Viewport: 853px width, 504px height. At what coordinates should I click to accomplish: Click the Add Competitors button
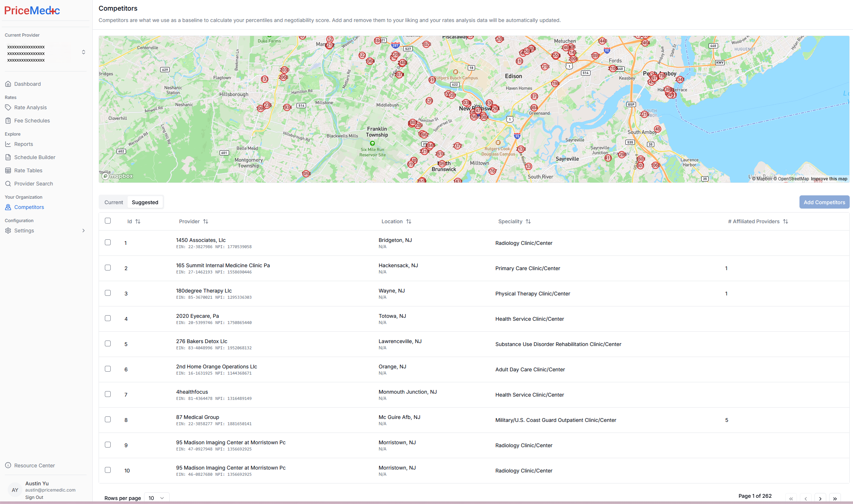click(x=824, y=202)
